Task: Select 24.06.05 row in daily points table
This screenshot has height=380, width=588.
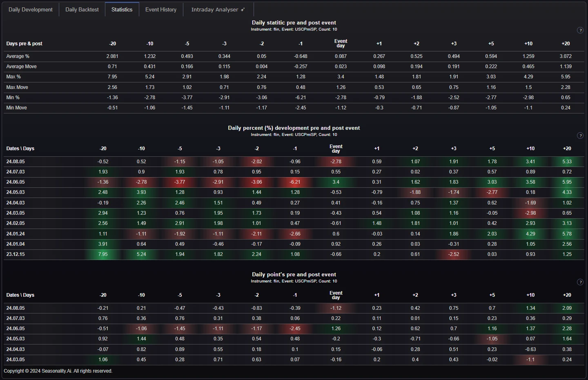Action: tap(16, 329)
